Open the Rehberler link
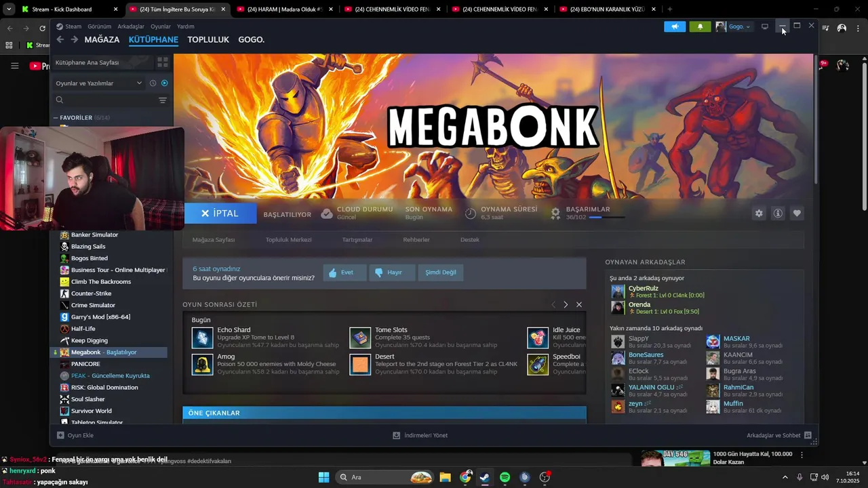Screen dimensions: 868x488 click(416, 240)
